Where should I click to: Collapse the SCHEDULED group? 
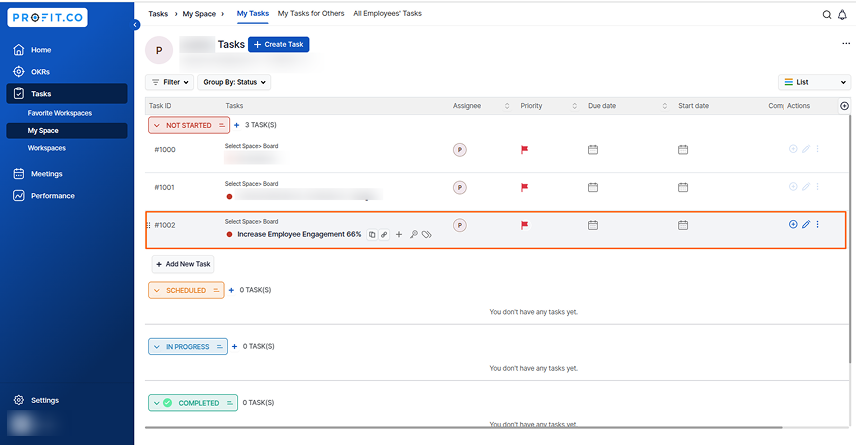click(x=157, y=290)
